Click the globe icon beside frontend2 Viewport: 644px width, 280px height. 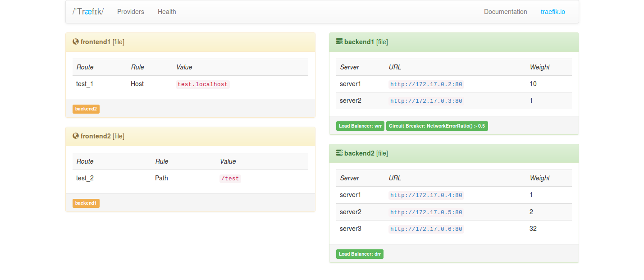[76, 136]
